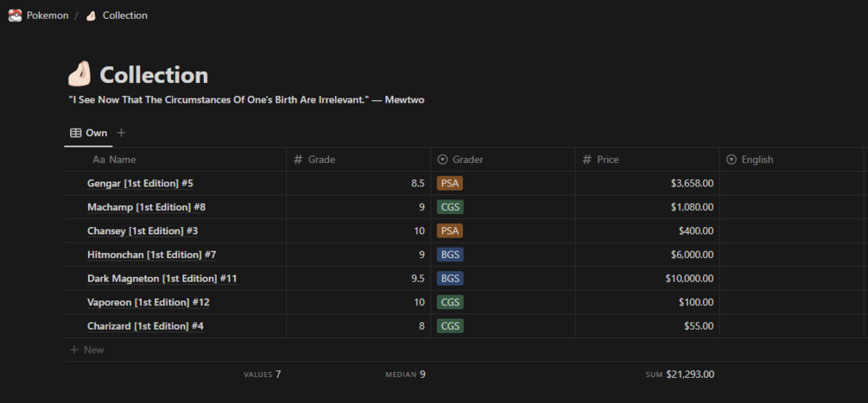Click the PSA tag in Chansey row
The image size is (868, 403).
449,230
